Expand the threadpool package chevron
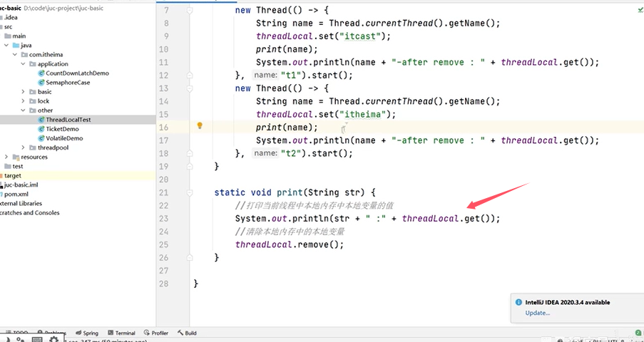 pyautogui.click(x=23, y=147)
